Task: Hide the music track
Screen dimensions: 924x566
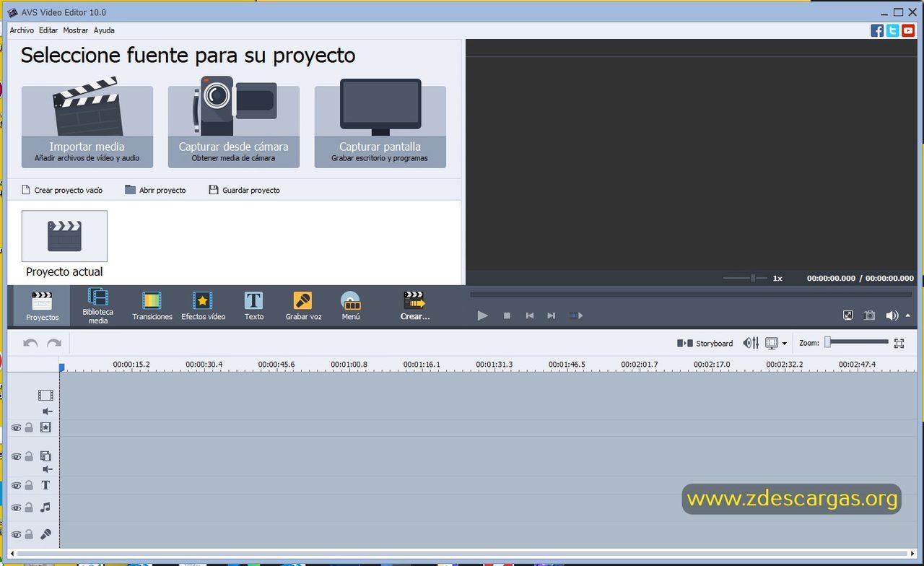Action: (16, 508)
